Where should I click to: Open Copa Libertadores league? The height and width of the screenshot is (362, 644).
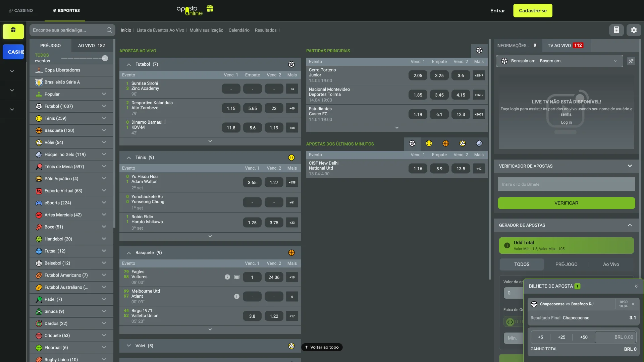(x=71, y=70)
